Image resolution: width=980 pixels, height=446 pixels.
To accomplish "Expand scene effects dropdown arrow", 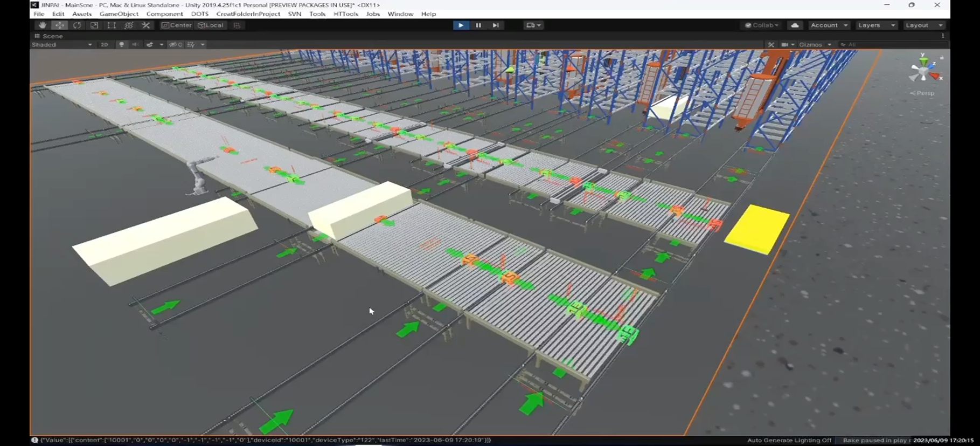I will (161, 45).
